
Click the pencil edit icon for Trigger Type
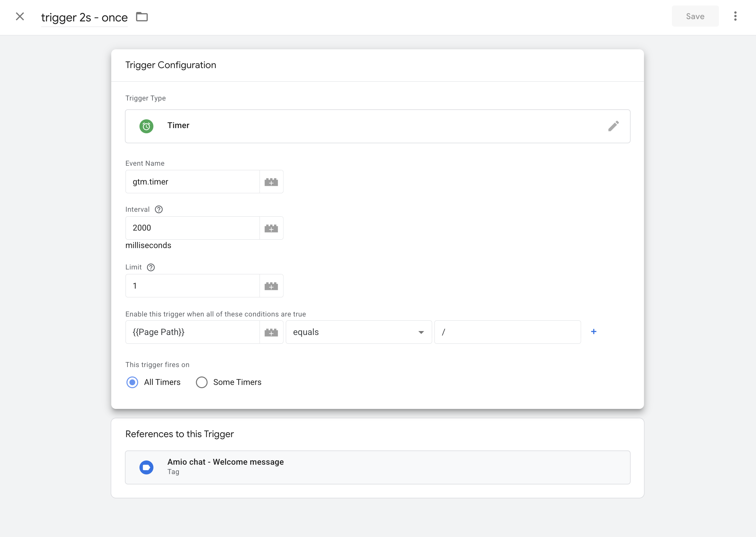click(x=613, y=126)
